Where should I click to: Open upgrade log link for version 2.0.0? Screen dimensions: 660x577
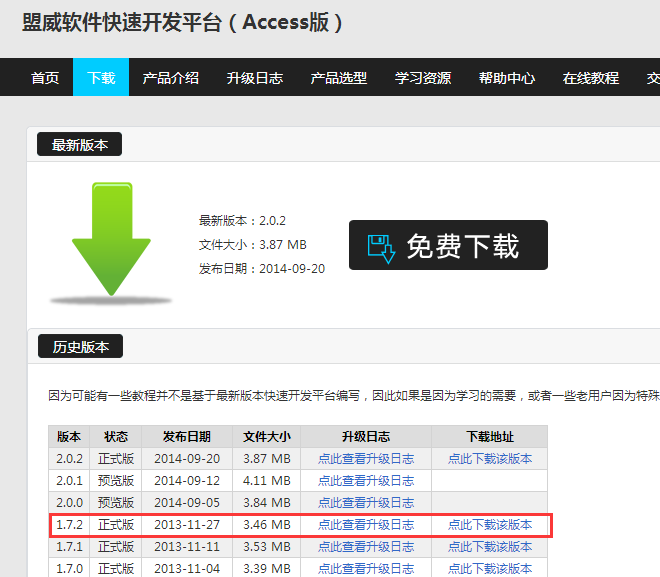point(366,503)
